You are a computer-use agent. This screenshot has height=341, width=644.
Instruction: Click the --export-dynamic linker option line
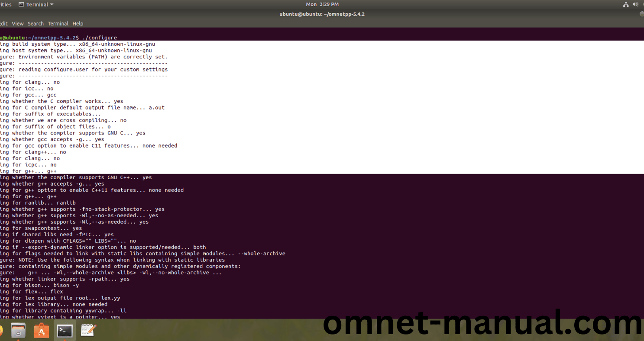(x=103, y=247)
